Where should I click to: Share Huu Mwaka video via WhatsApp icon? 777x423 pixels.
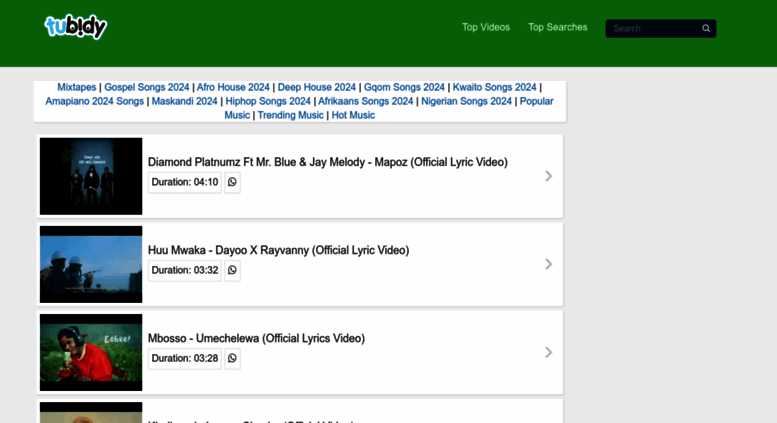tap(232, 270)
